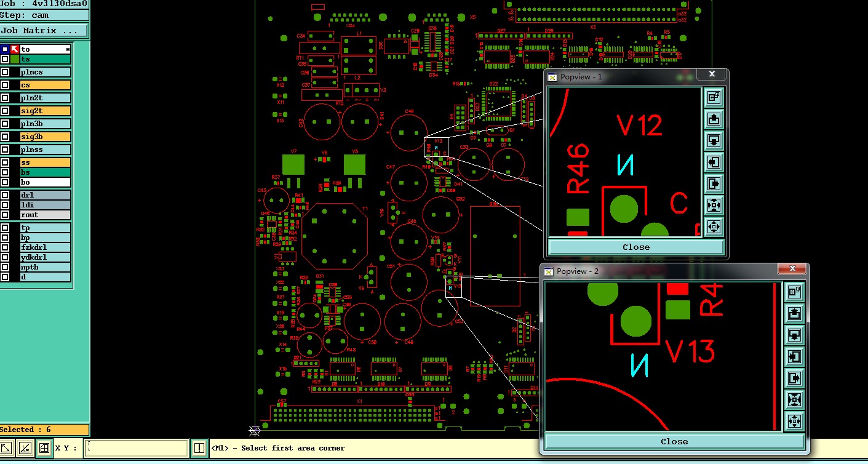This screenshot has width=868, height=464.
Task: Pan left in Popview - 2
Action: [x=794, y=356]
